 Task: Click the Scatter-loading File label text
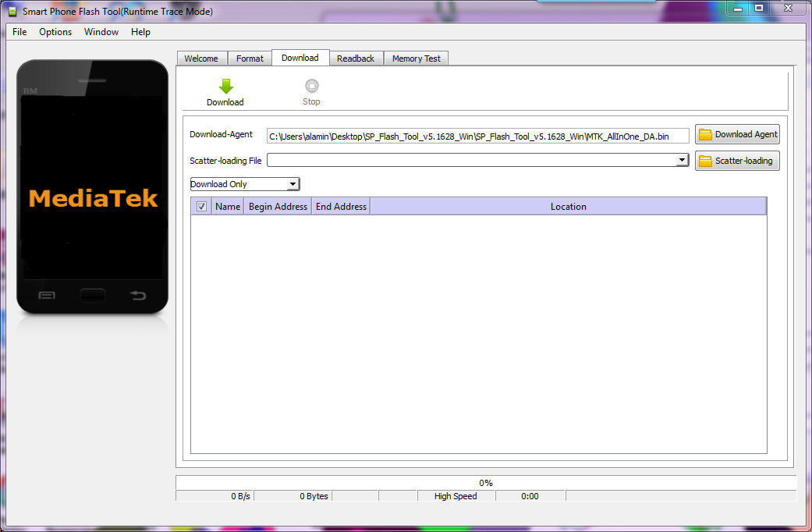click(225, 161)
